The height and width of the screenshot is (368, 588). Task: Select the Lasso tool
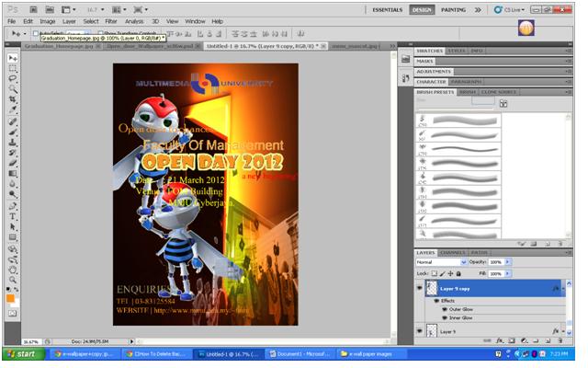tap(13, 78)
